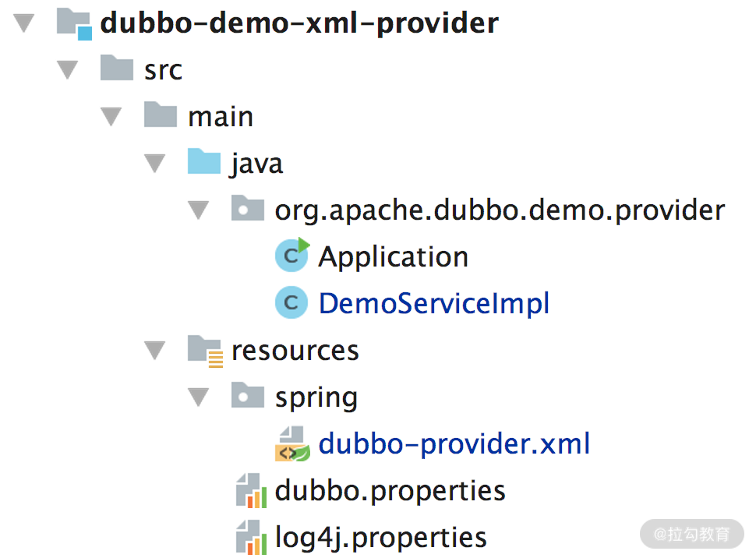Collapse the java folder disclosure triangle
This screenshot has height=558, width=756.
[156, 164]
